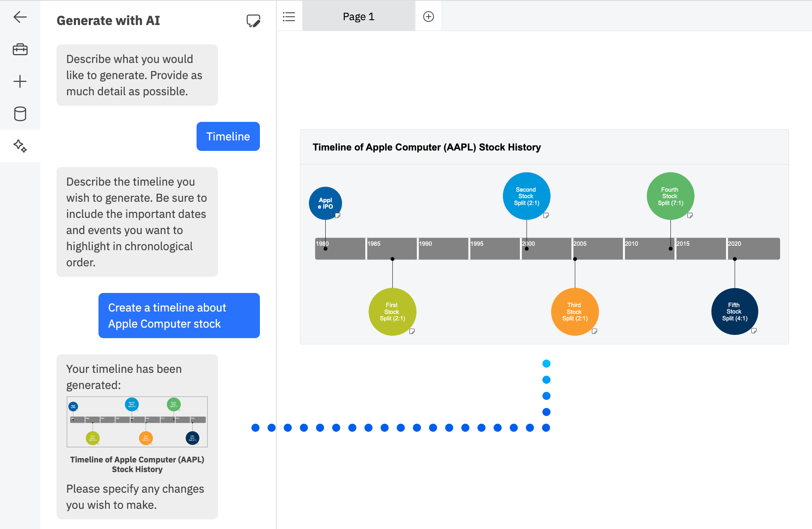The width and height of the screenshot is (812, 529).
Task: Click the note icon on Fifth Stock Split circle
Action: coord(754,330)
